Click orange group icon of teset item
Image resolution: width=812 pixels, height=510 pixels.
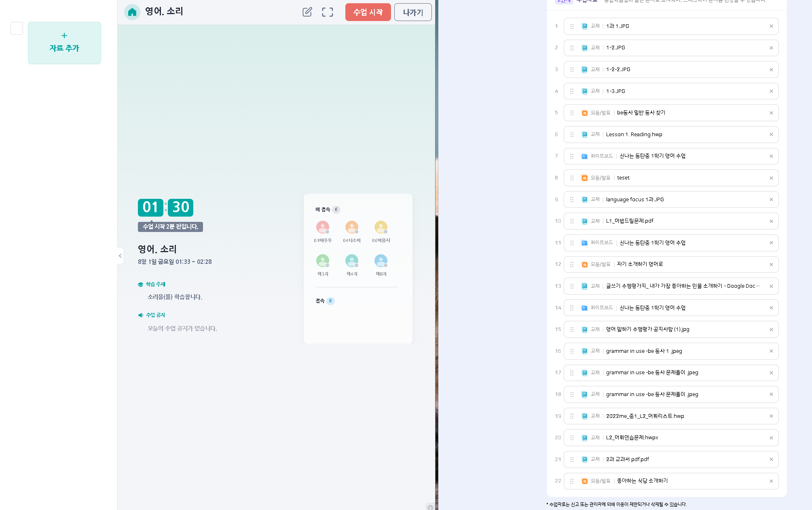(584, 178)
